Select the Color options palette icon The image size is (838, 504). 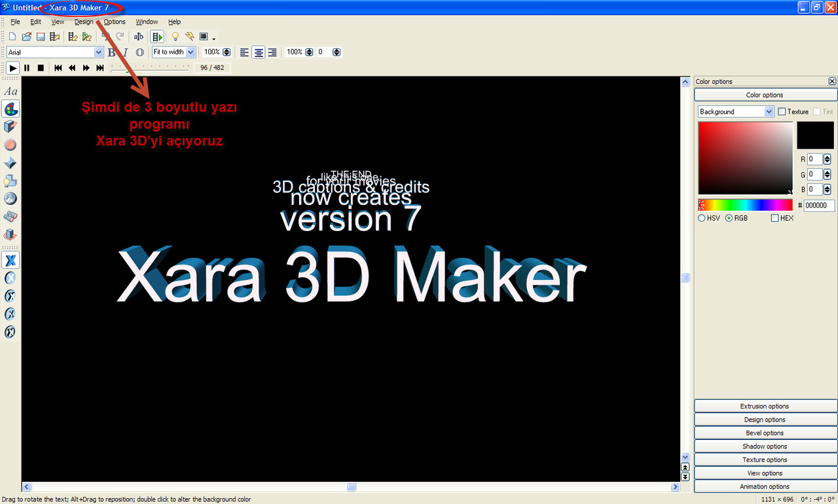click(10, 109)
